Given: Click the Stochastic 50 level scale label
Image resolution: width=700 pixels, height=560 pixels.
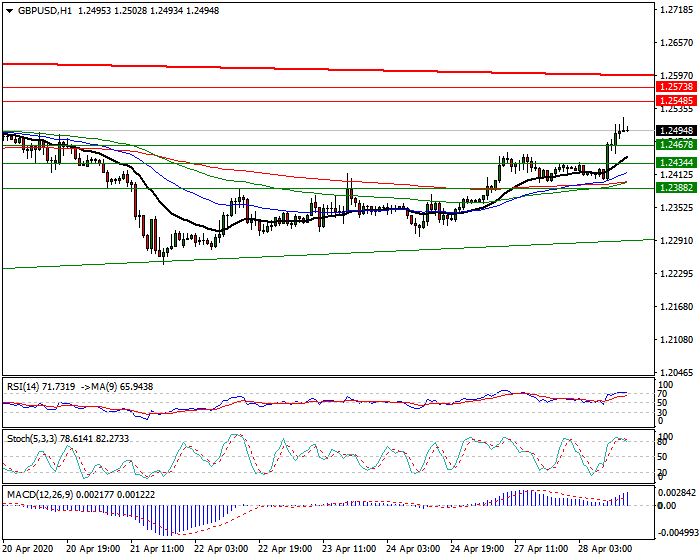Looking at the screenshot, I should (x=664, y=457).
